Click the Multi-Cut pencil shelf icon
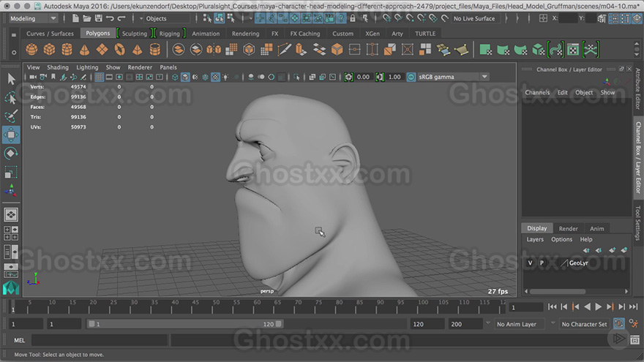This screenshot has width=644, height=362. 284,50
